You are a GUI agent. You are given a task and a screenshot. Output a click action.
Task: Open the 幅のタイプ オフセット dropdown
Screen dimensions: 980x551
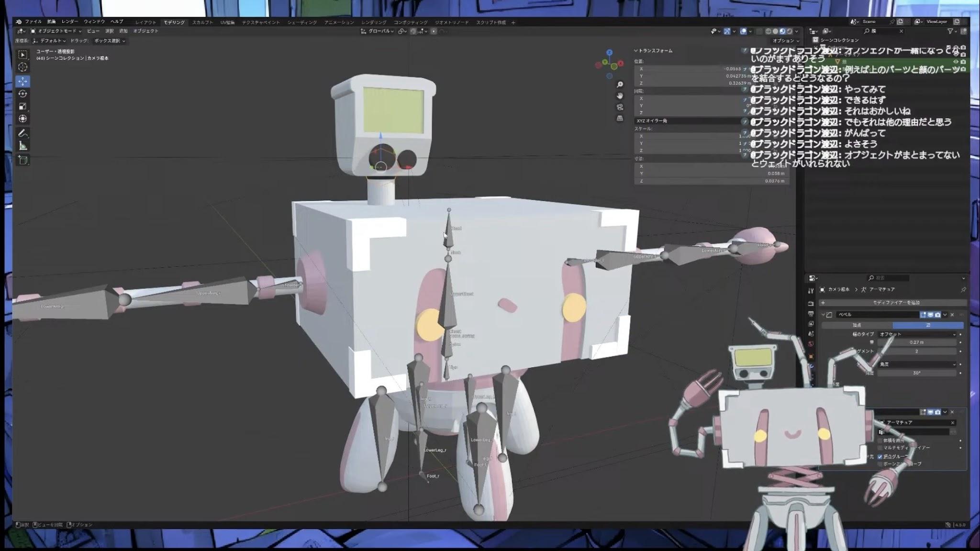tap(917, 334)
